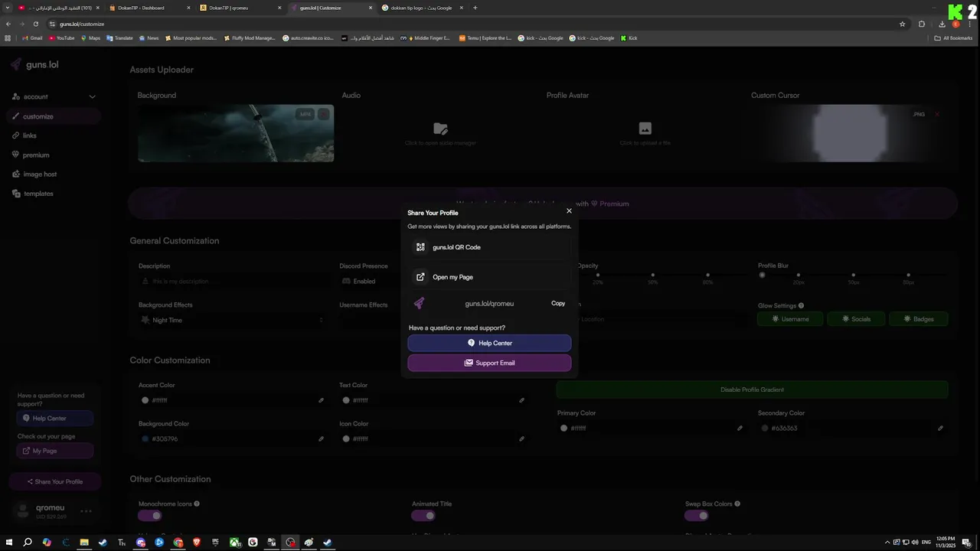Viewport: 980px width, 551px height.
Task: Toggle the Badges glow setting
Action: point(918,318)
